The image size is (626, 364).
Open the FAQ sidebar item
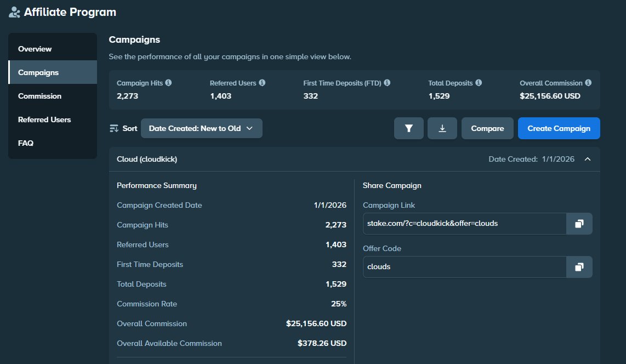pyautogui.click(x=25, y=143)
